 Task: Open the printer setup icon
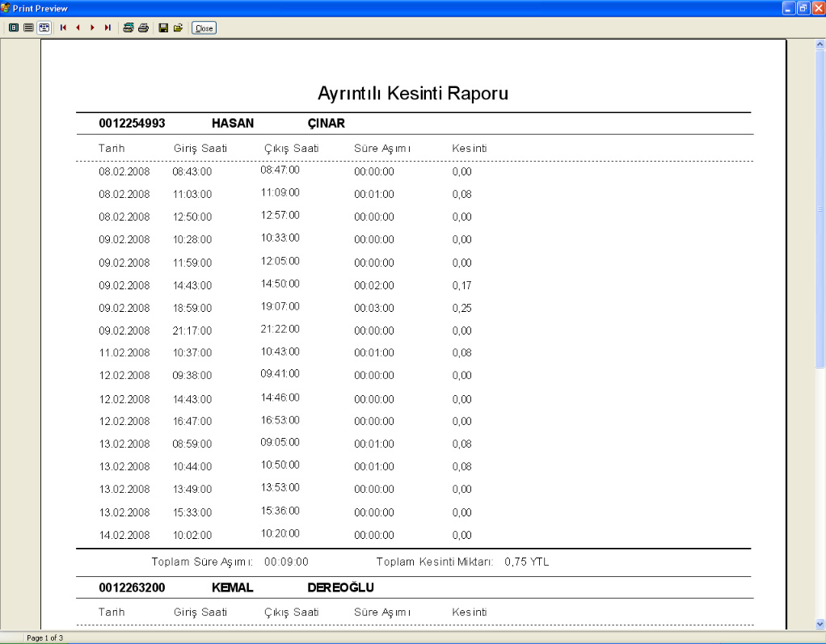click(x=129, y=27)
